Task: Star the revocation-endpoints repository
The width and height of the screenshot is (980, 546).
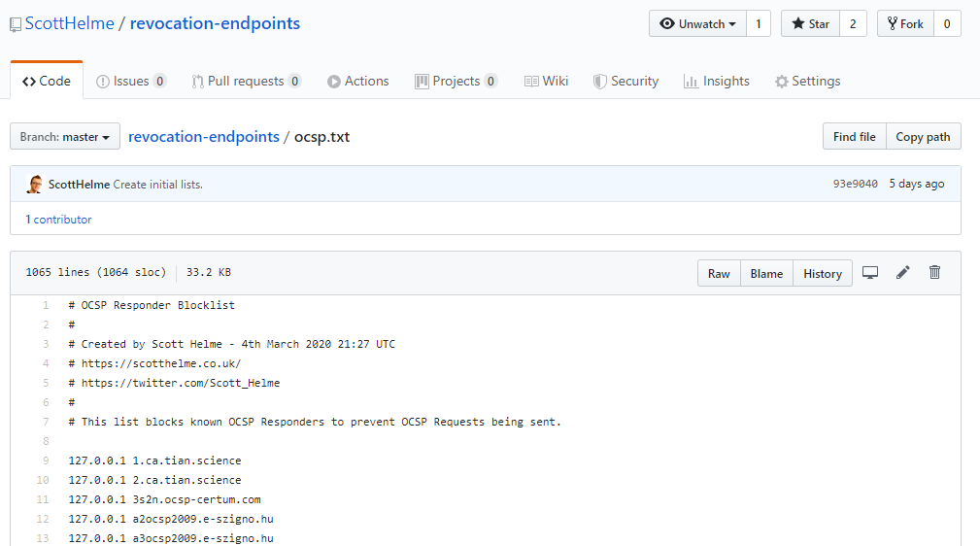Action: pos(810,24)
